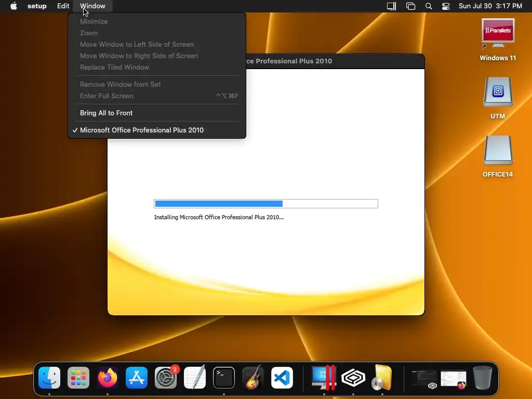Open Parallels Desktop from the Dock
The height and width of the screenshot is (399, 532).
(x=324, y=377)
